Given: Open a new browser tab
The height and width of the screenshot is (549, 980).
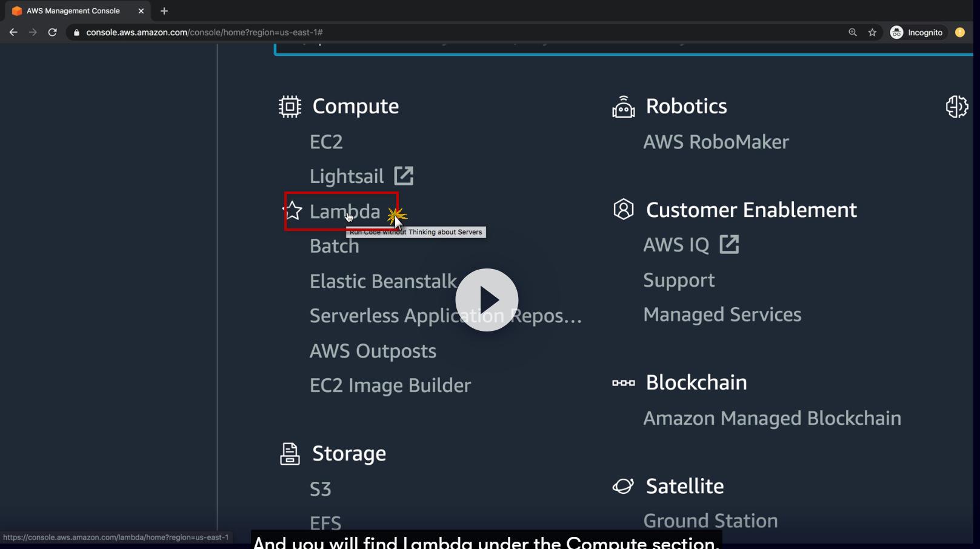Looking at the screenshot, I should click(x=164, y=11).
